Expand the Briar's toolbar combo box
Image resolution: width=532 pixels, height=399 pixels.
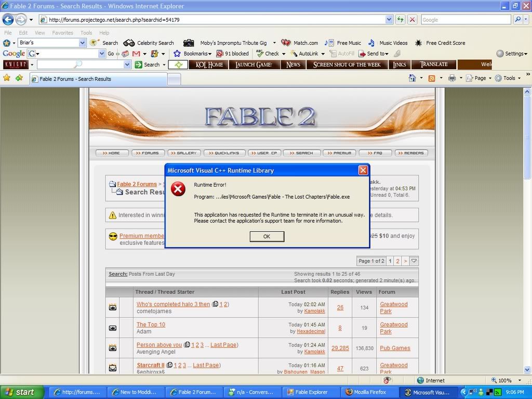pos(82,43)
